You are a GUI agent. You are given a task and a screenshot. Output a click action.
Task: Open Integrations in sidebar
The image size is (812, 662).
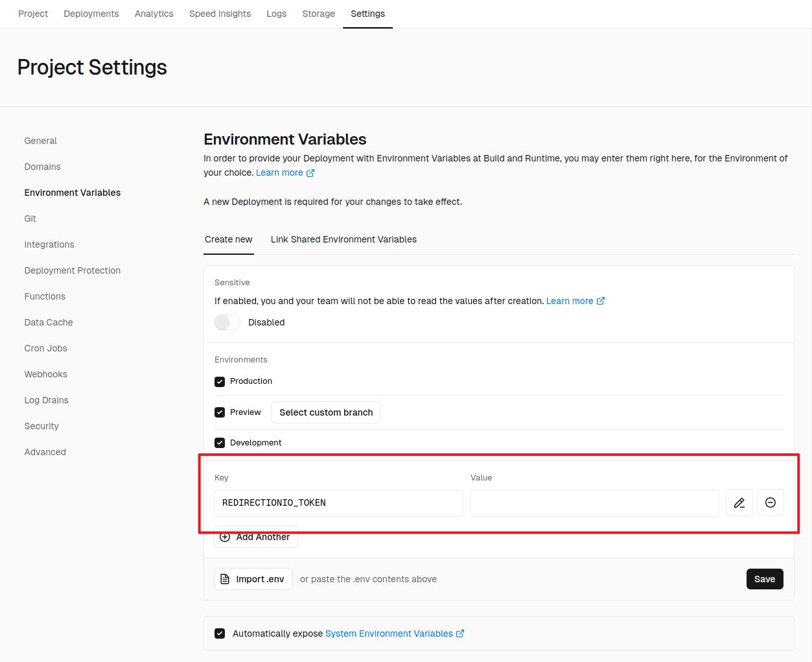(49, 244)
